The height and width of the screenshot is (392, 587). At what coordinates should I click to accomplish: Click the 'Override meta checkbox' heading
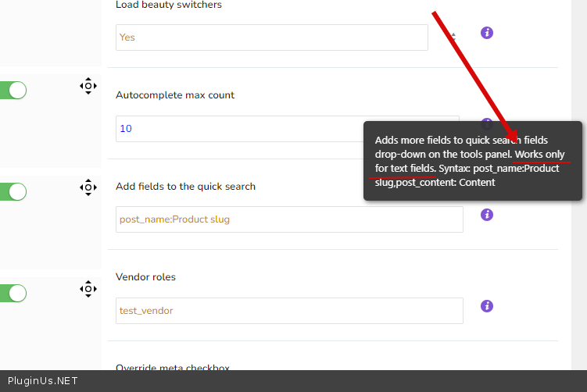[173, 366]
